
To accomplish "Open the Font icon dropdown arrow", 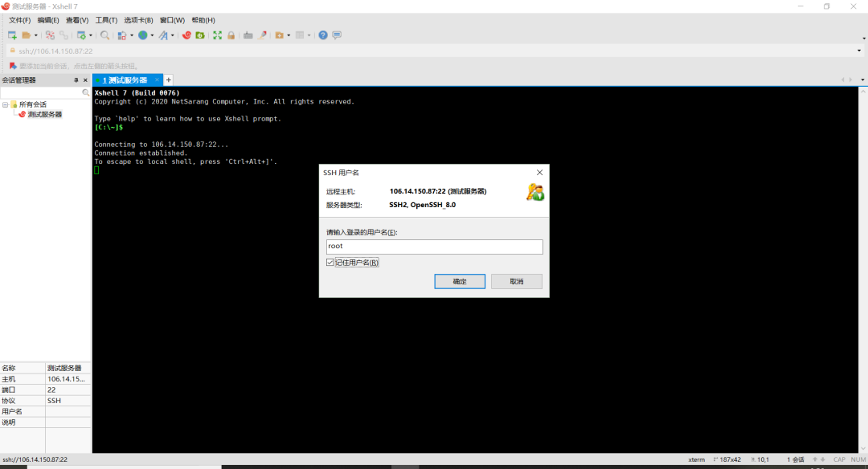I will (x=173, y=35).
